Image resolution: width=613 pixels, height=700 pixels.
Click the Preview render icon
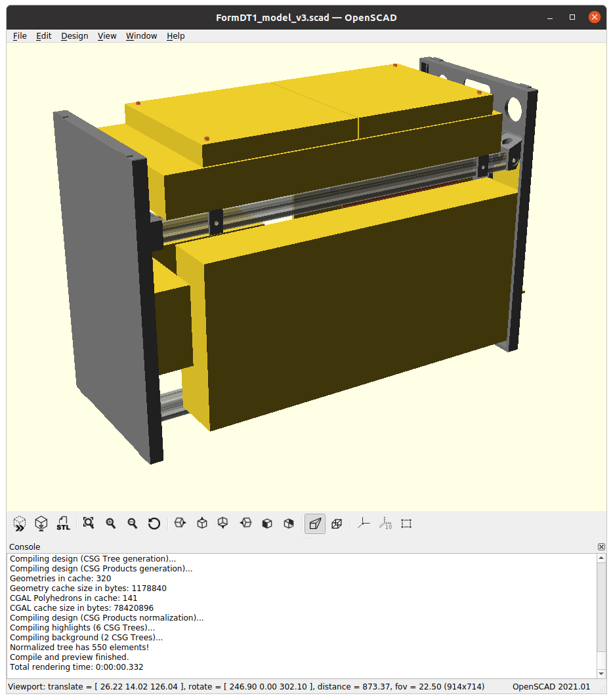pyautogui.click(x=19, y=524)
